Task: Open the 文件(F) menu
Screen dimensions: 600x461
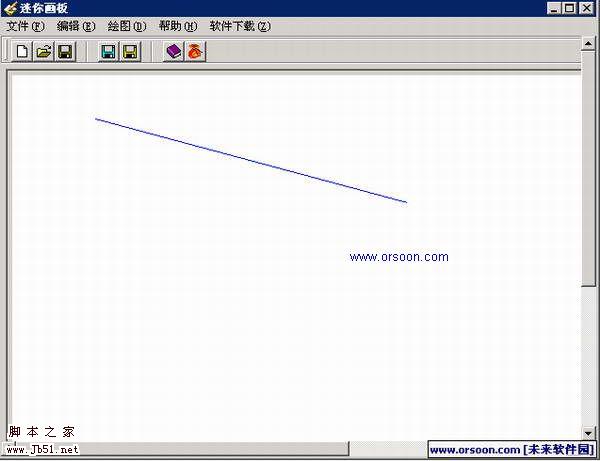Action: pyautogui.click(x=25, y=26)
